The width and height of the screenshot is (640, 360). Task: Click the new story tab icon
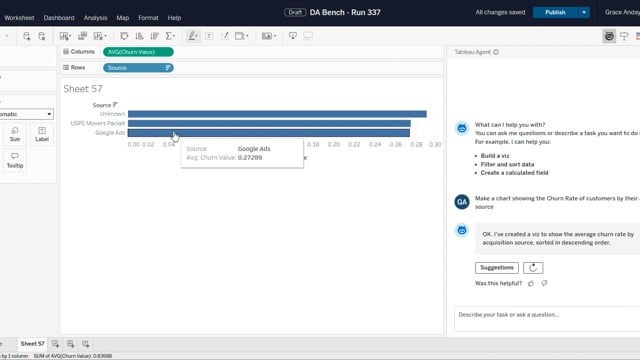[85, 344]
